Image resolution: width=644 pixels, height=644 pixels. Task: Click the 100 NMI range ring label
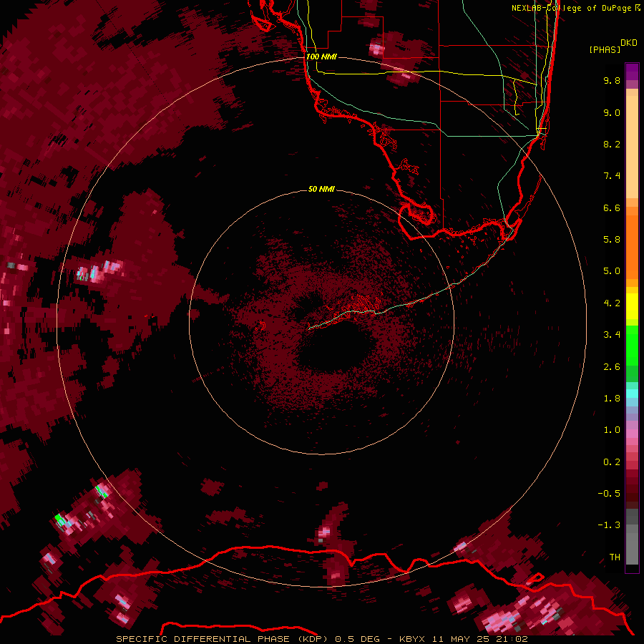pyautogui.click(x=321, y=57)
